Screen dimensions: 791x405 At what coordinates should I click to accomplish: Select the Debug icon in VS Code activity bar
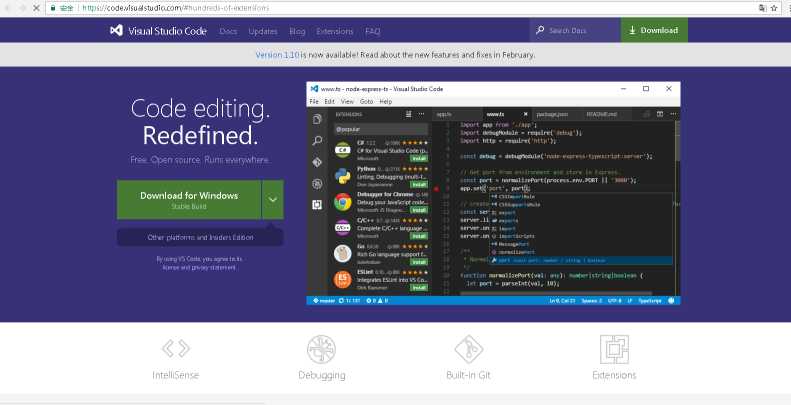tap(317, 184)
